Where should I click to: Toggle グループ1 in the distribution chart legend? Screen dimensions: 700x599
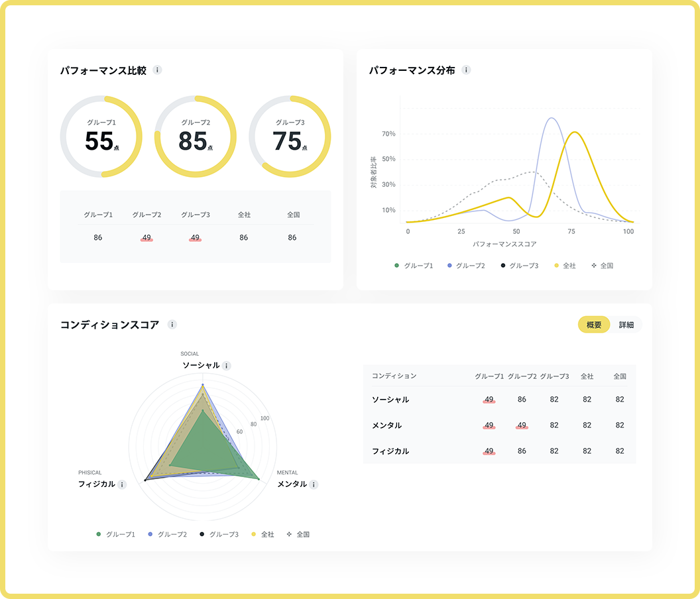414,266
